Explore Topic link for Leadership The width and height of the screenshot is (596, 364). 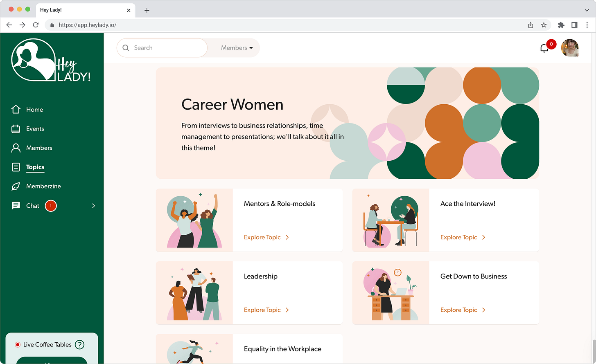pyautogui.click(x=266, y=310)
